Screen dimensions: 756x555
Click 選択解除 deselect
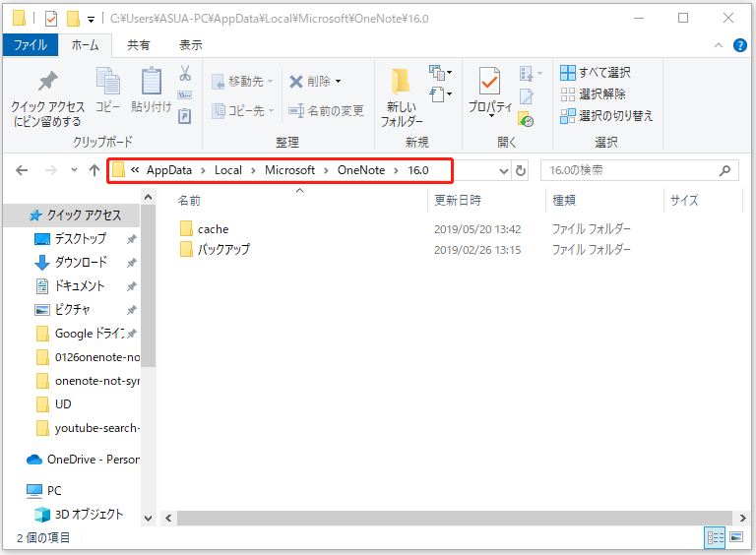(x=593, y=94)
